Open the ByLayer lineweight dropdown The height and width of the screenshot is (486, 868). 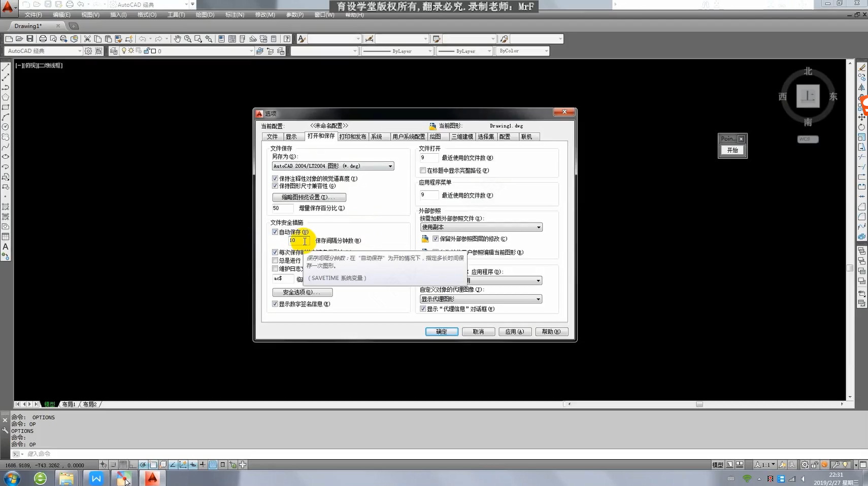[x=464, y=51]
